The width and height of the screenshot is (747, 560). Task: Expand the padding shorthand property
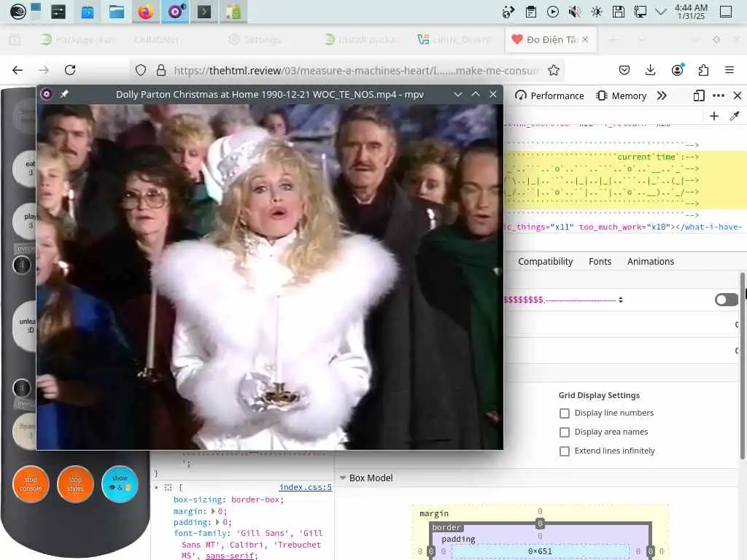(217, 522)
